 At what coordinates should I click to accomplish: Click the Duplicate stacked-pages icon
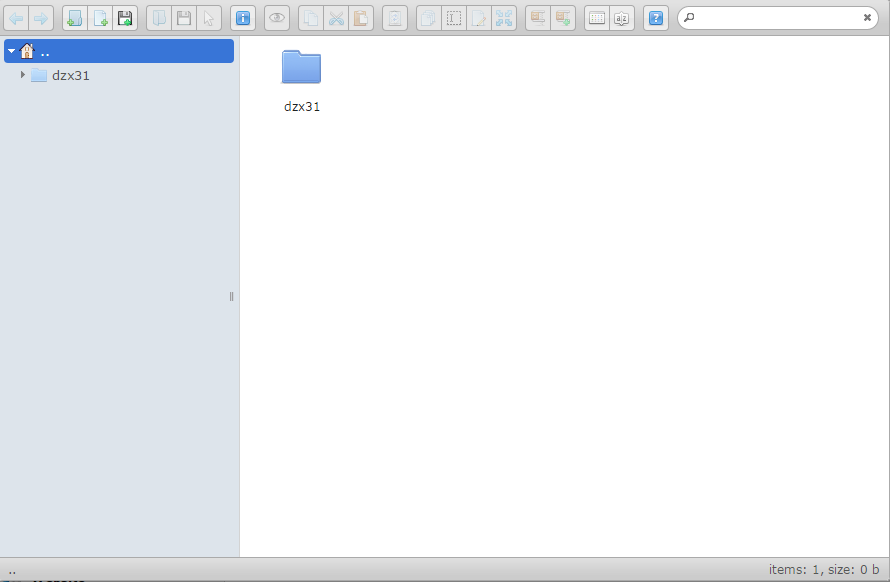(429, 18)
